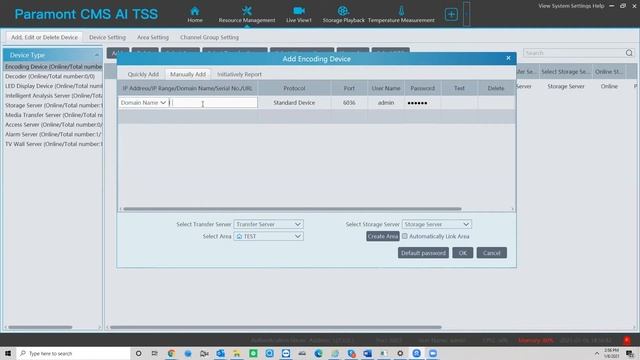Screen dimensions: 640x360
Task: Select Media Transfer Server in list
Action: [x=53, y=115]
